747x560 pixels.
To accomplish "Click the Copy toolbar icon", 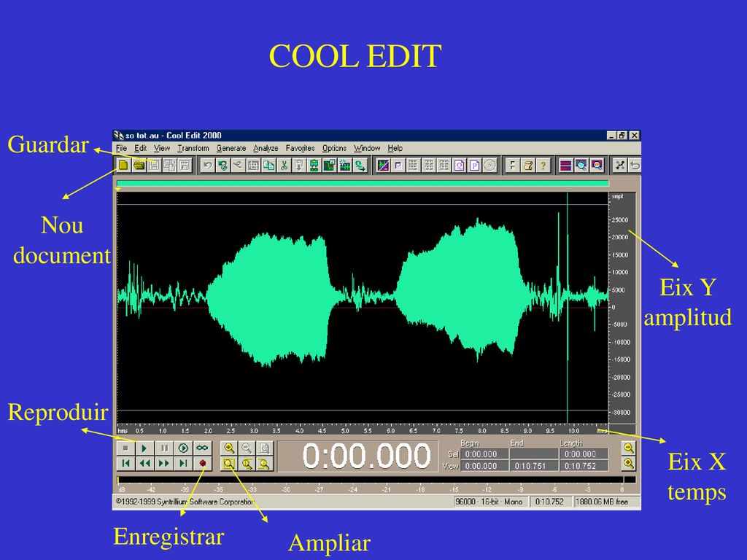I will pyautogui.click(x=268, y=166).
